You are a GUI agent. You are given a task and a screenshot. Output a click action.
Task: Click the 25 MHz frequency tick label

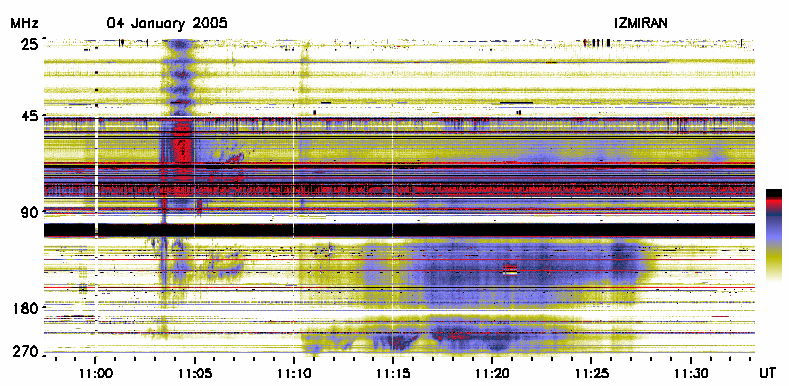(x=29, y=44)
